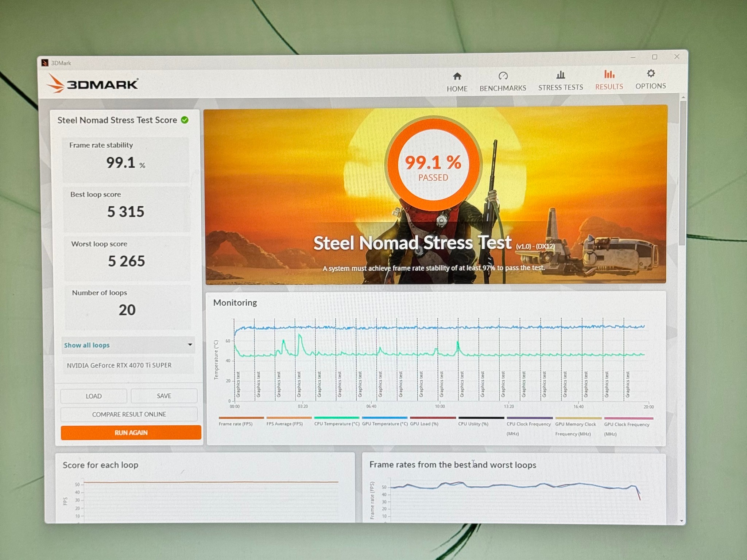
Task: Select the Results bar-chart icon
Action: pos(609,74)
